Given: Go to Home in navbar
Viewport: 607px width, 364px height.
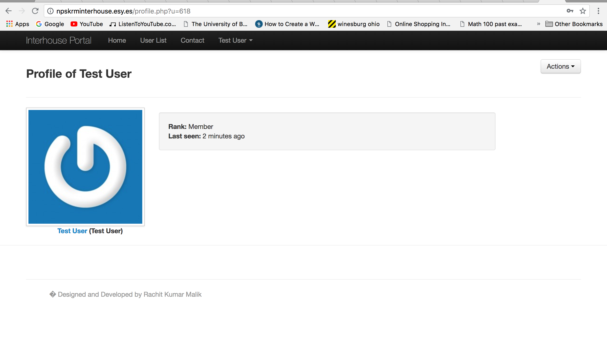Looking at the screenshot, I should coord(117,41).
